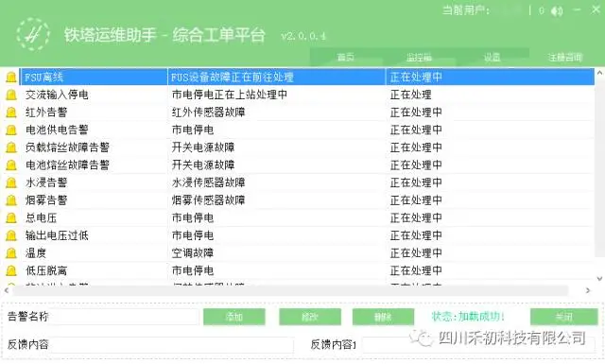The image size is (605, 364).
Task: Select the 交流输入停电 cell
Action: [57, 95]
